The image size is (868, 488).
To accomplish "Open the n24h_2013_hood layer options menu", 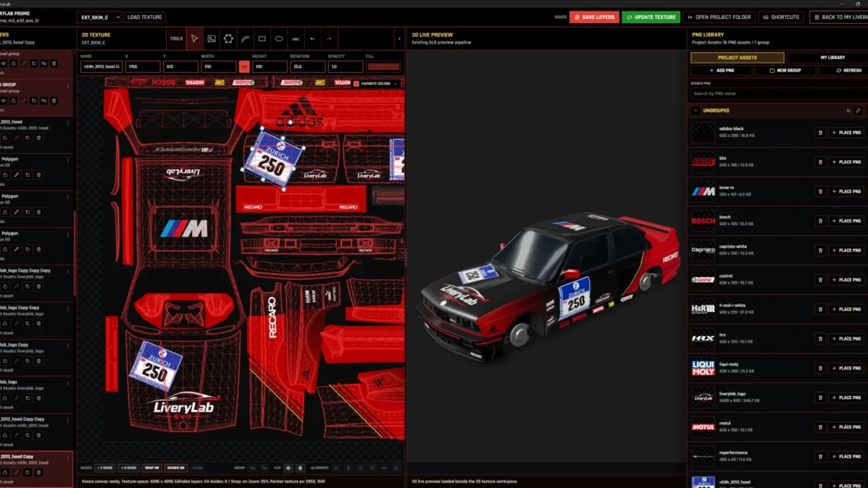I will click(x=68, y=123).
